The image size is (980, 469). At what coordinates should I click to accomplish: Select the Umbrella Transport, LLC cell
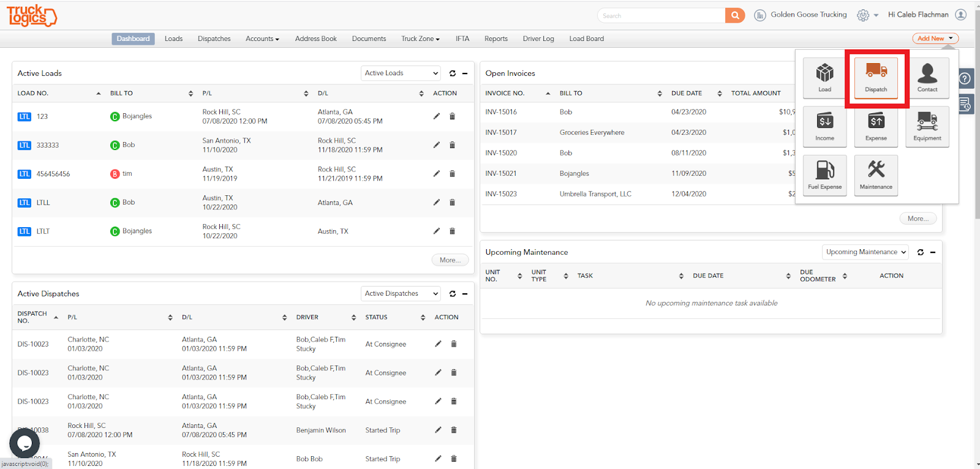595,194
